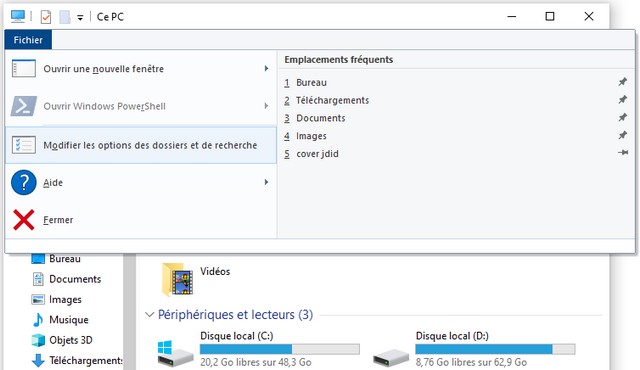Collapse the Périphériques et lecteurs group chevron
This screenshot has width=640, height=370.
point(149,315)
